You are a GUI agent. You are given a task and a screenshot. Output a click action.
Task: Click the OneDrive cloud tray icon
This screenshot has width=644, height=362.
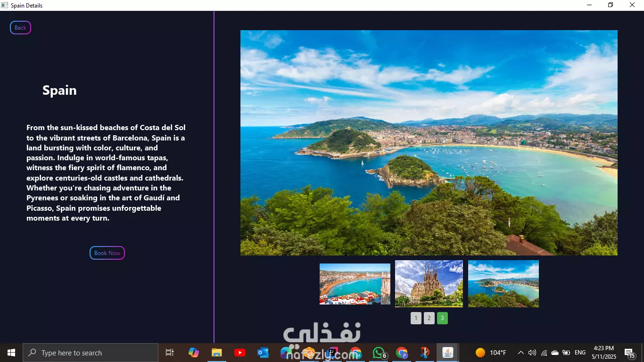point(555,353)
